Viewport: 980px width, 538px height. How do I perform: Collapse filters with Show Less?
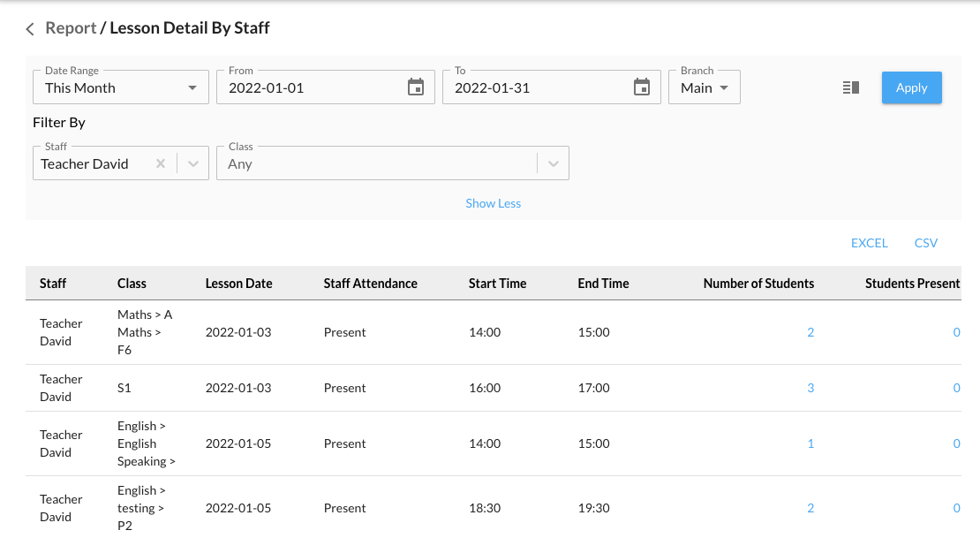point(493,203)
